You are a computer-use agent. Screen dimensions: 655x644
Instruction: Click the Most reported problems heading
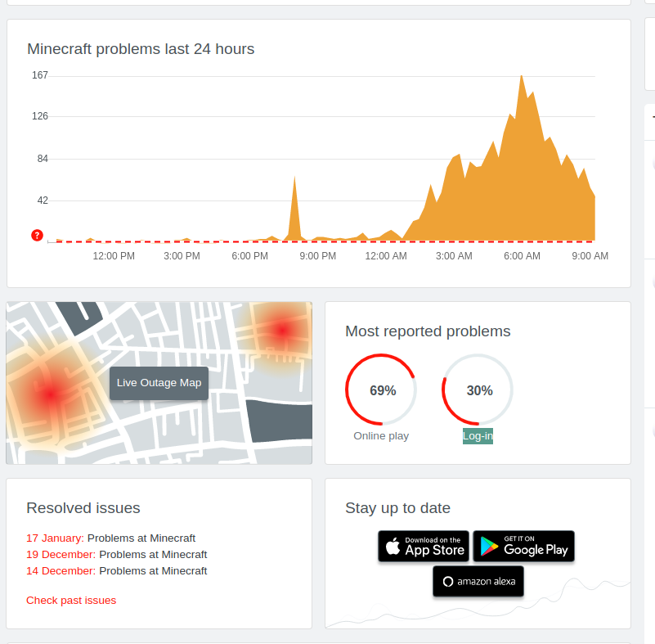(428, 331)
